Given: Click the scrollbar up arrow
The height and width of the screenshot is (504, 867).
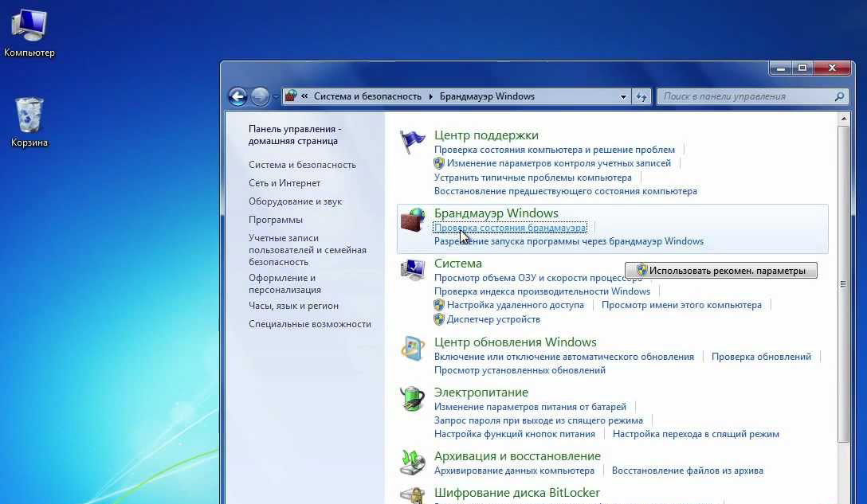Looking at the screenshot, I should 843,119.
